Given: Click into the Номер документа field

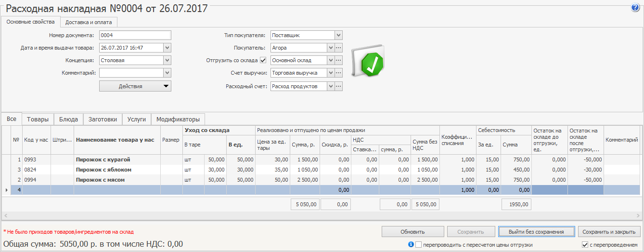Looking at the screenshot, I should (135, 35).
